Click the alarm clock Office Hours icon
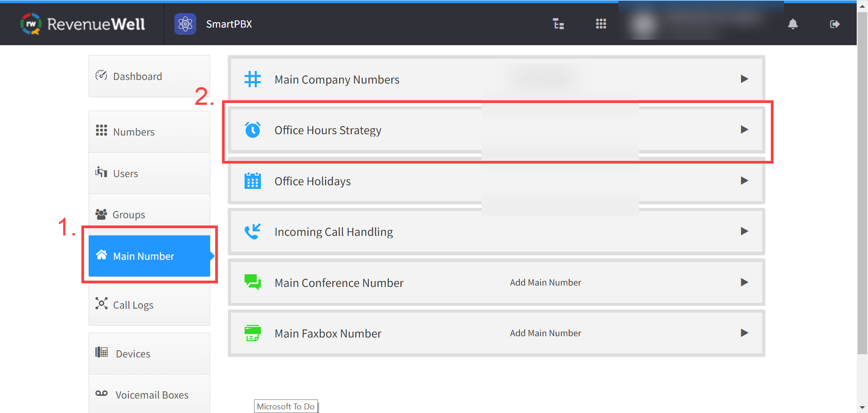Viewport: 868px width, 413px height. click(x=253, y=130)
